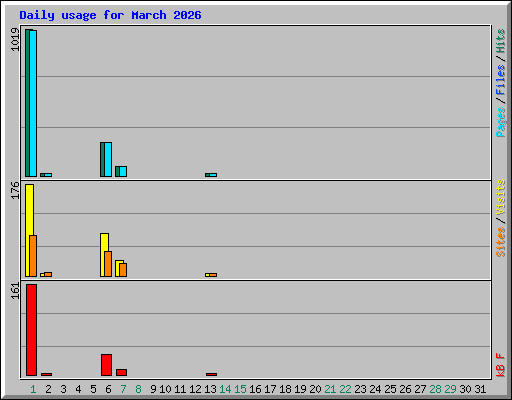This screenshot has height=400, width=512.
Task: Click day label 9 on the x-axis
Action: [153, 389]
